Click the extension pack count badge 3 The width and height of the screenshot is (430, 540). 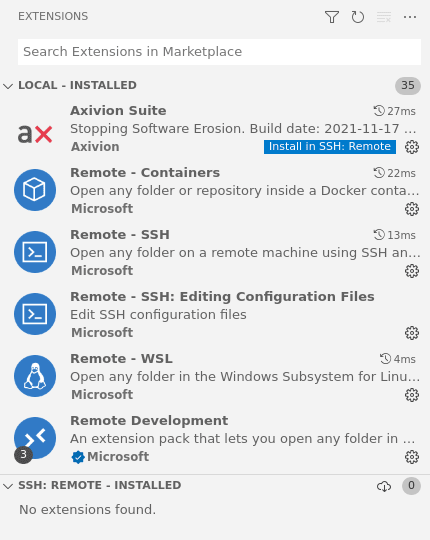point(23,455)
